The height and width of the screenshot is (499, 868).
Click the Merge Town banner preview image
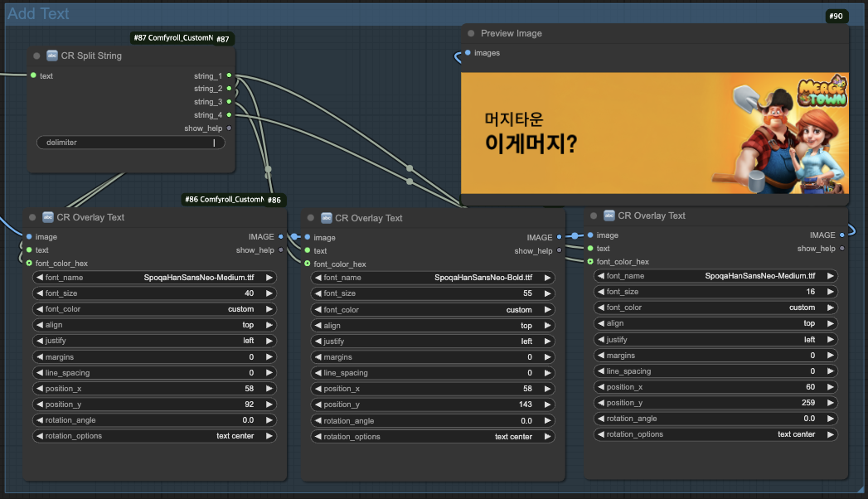(655, 133)
